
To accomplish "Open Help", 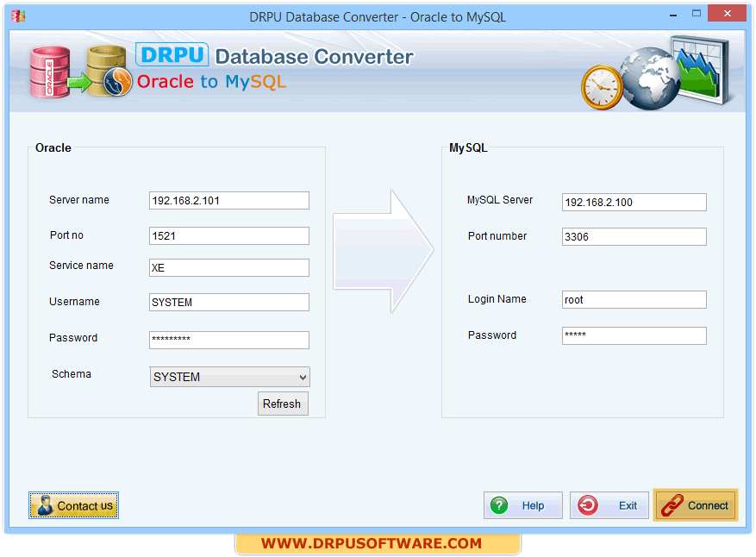I will (x=523, y=505).
